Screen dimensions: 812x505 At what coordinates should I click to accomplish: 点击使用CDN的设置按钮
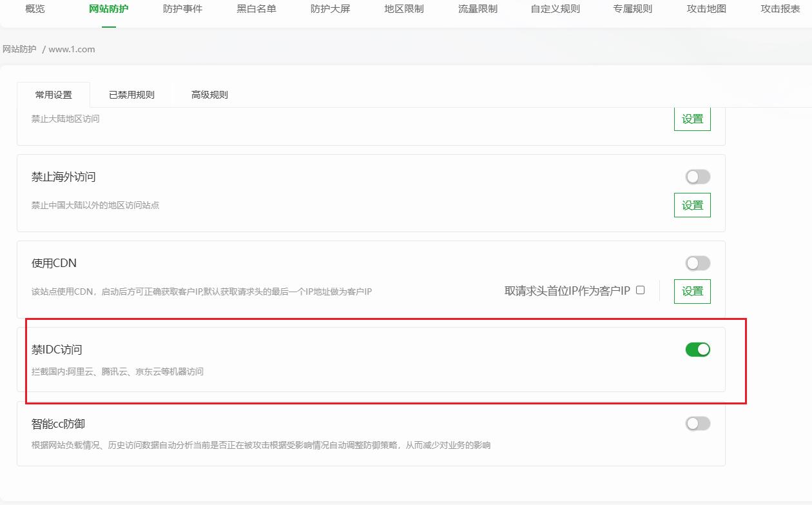[692, 292]
